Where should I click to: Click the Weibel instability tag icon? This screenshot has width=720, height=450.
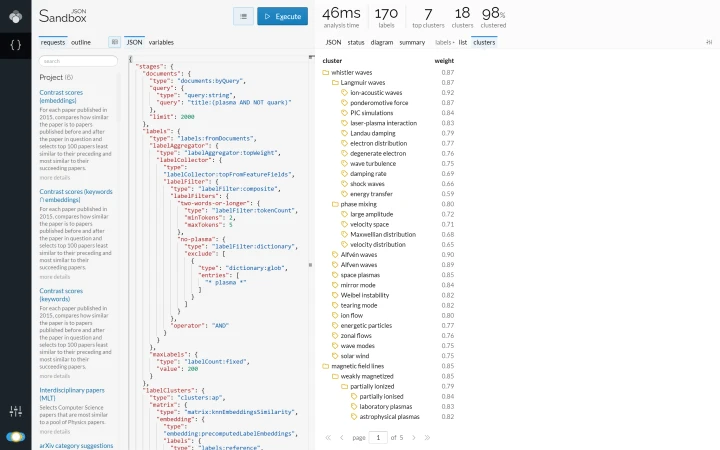[335, 295]
